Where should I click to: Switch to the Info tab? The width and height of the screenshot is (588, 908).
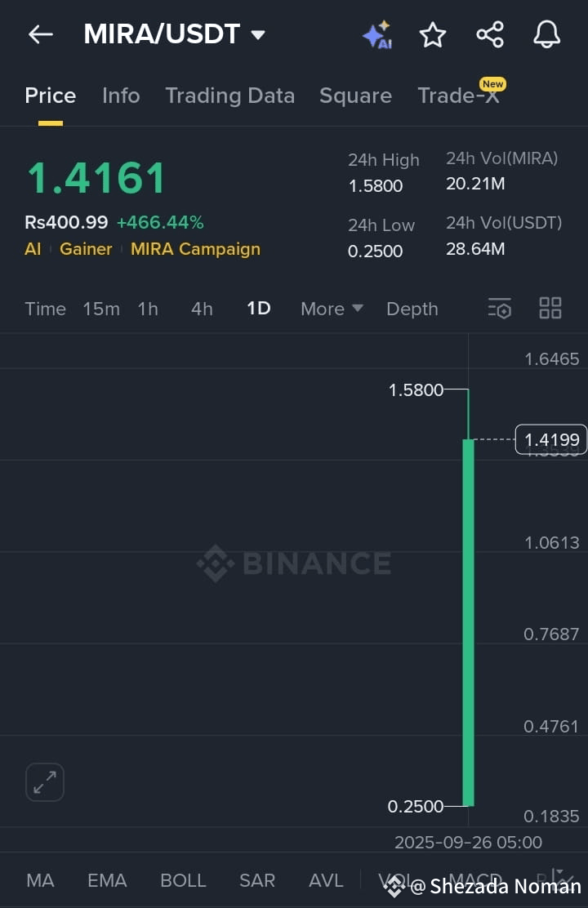pyautogui.click(x=121, y=96)
